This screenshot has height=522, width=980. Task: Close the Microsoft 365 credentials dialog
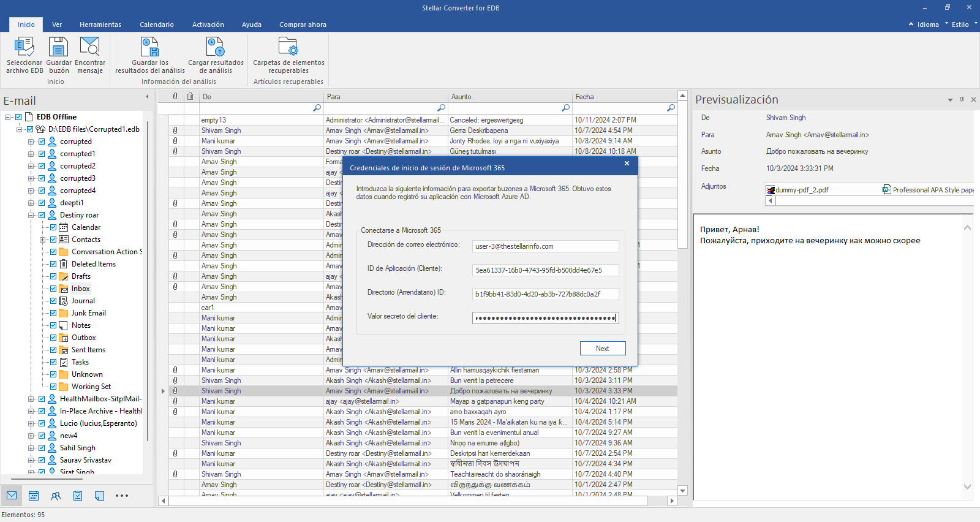pos(627,164)
